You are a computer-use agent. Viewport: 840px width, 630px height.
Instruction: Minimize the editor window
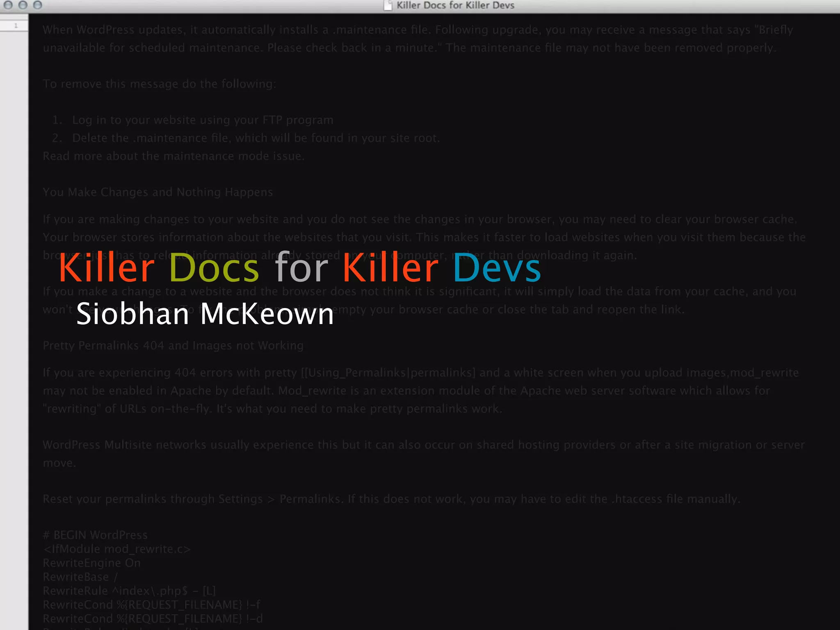[x=23, y=5]
